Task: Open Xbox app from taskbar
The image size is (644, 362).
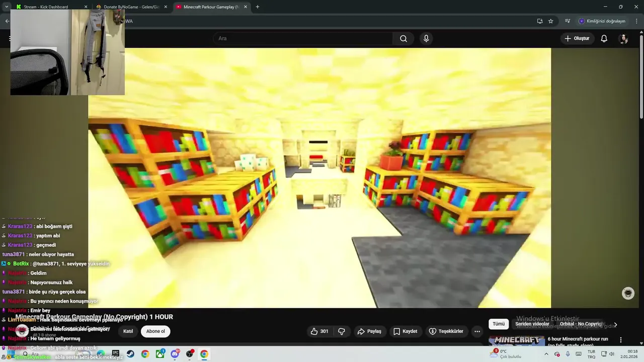Action: (x=160, y=354)
